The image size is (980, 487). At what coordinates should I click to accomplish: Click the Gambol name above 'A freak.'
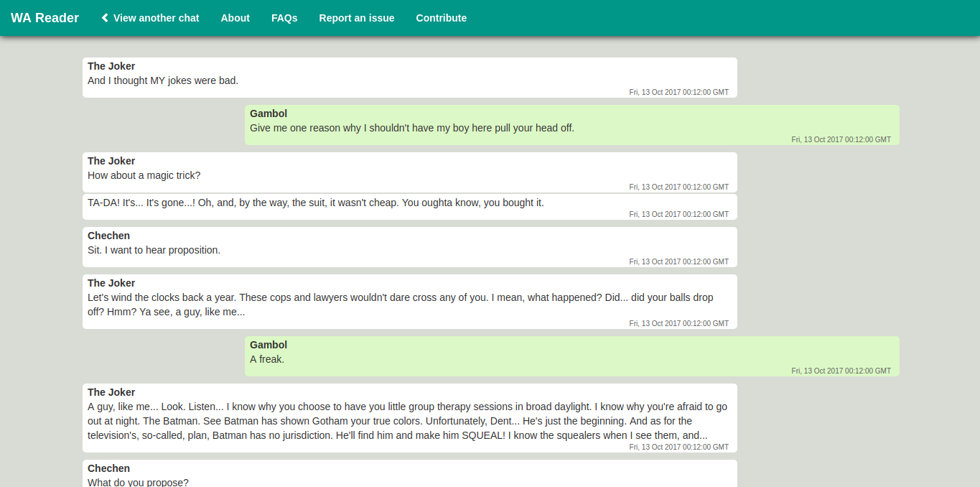269,345
